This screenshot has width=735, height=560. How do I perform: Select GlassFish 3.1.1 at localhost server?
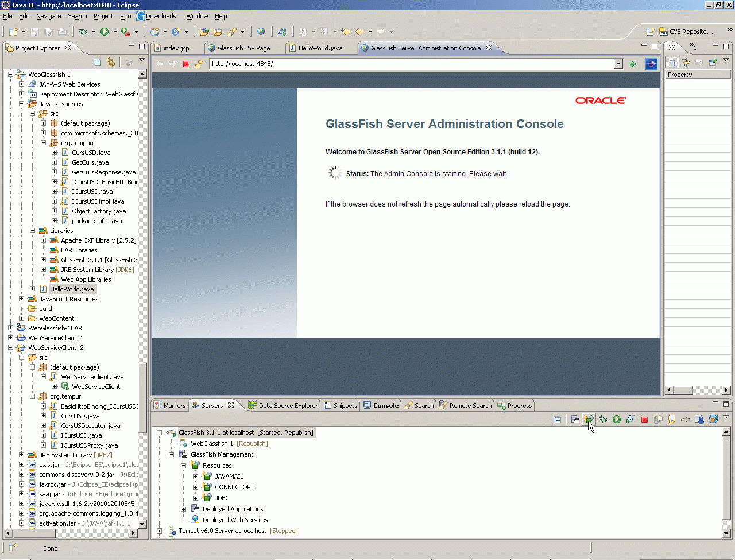(x=246, y=433)
